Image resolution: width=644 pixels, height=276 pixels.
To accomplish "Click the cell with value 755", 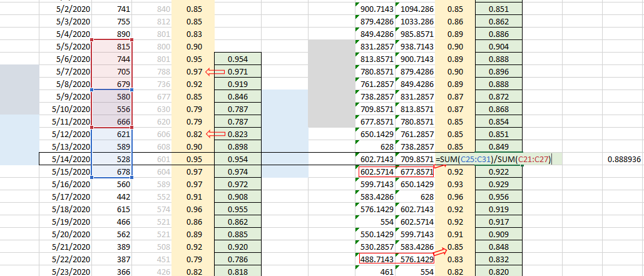I will click(x=111, y=21).
